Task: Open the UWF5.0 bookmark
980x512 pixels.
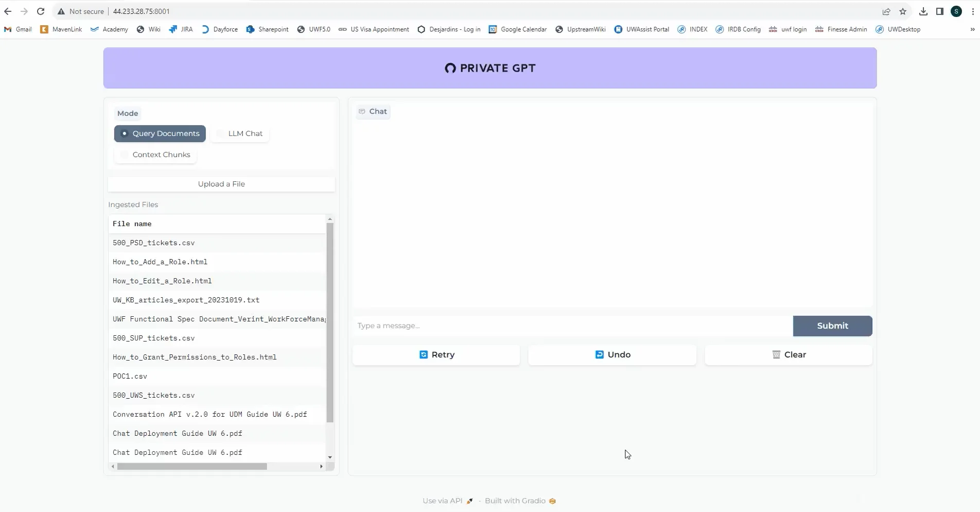Action: click(314, 29)
